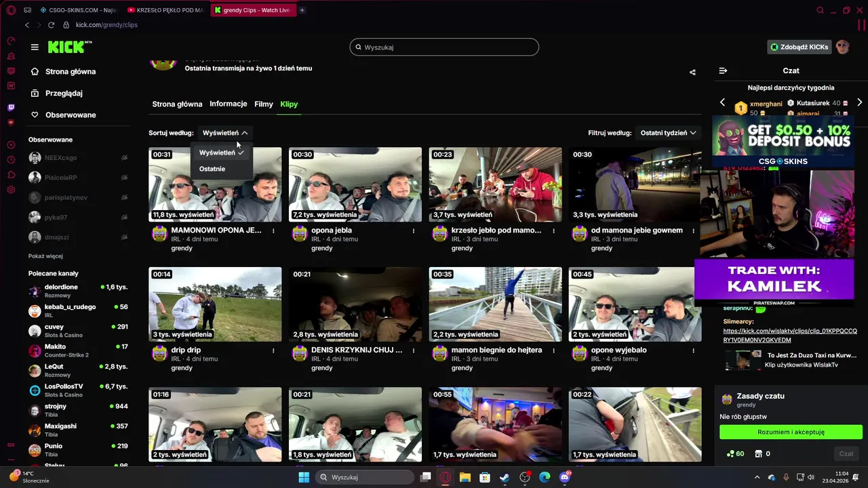Open followed channel NEEXcsgo
Viewport: 868px width, 488px height.
[78, 157]
